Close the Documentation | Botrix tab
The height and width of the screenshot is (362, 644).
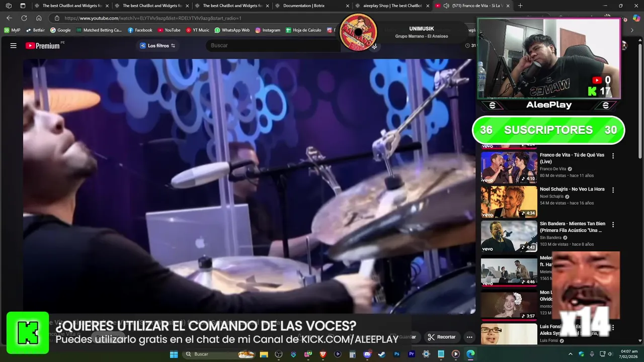[x=348, y=6]
